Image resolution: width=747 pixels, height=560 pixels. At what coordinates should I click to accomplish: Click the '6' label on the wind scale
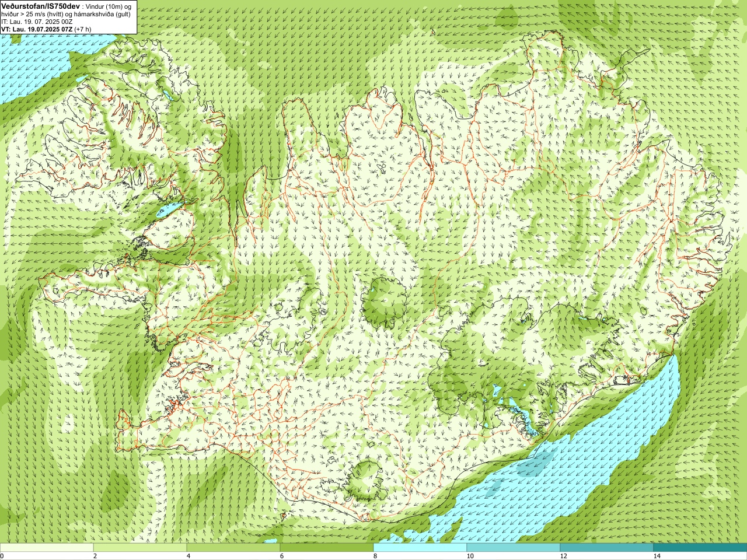(x=282, y=556)
